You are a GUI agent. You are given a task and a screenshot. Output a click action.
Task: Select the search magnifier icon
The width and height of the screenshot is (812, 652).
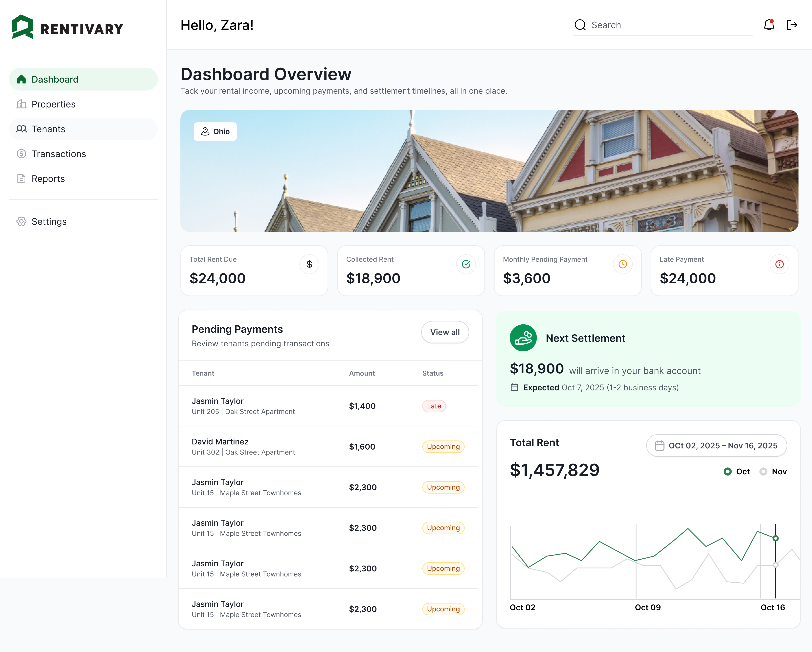coord(580,25)
